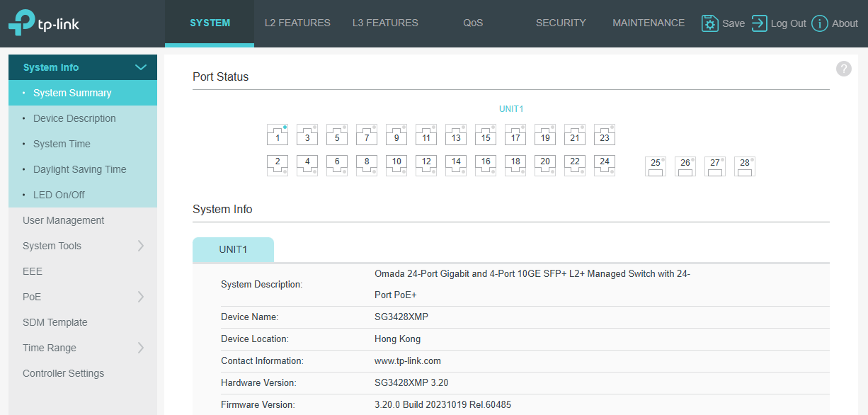Select port 1 icon

(278, 135)
